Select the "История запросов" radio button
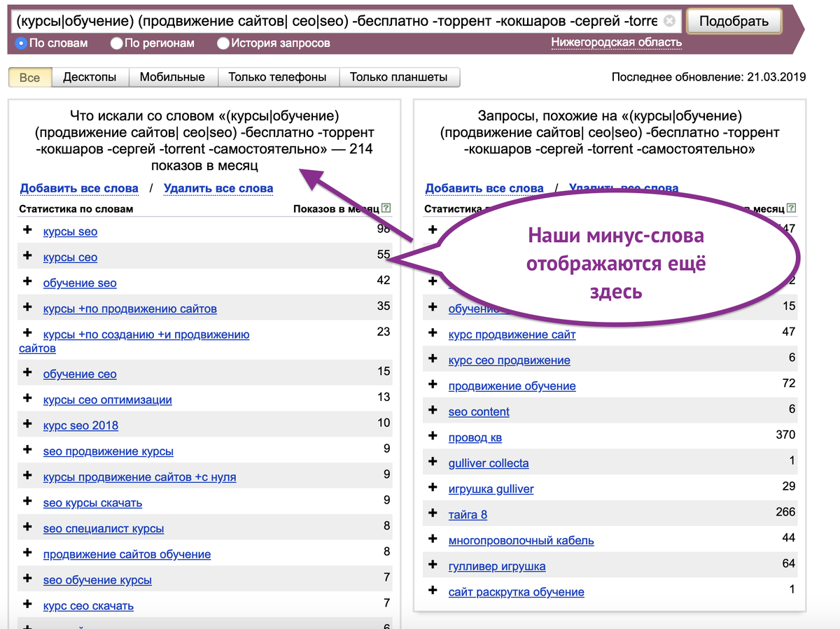The width and height of the screenshot is (840, 629). pos(223,43)
